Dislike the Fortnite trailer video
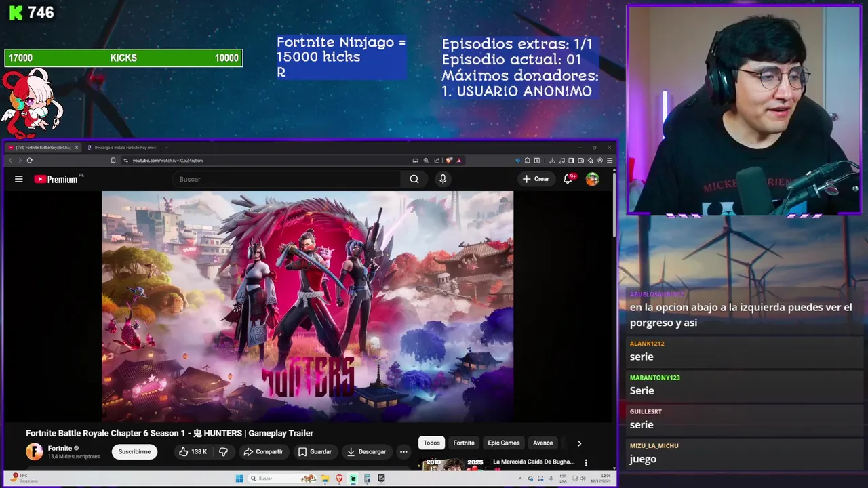The width and height of the screenshot is (868, 488). (x=223, y=451)
